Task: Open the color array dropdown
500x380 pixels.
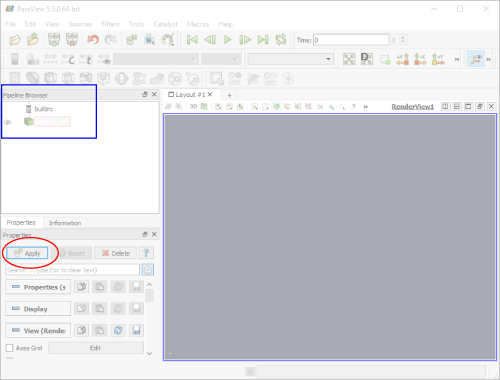Action: coord(156,59)
